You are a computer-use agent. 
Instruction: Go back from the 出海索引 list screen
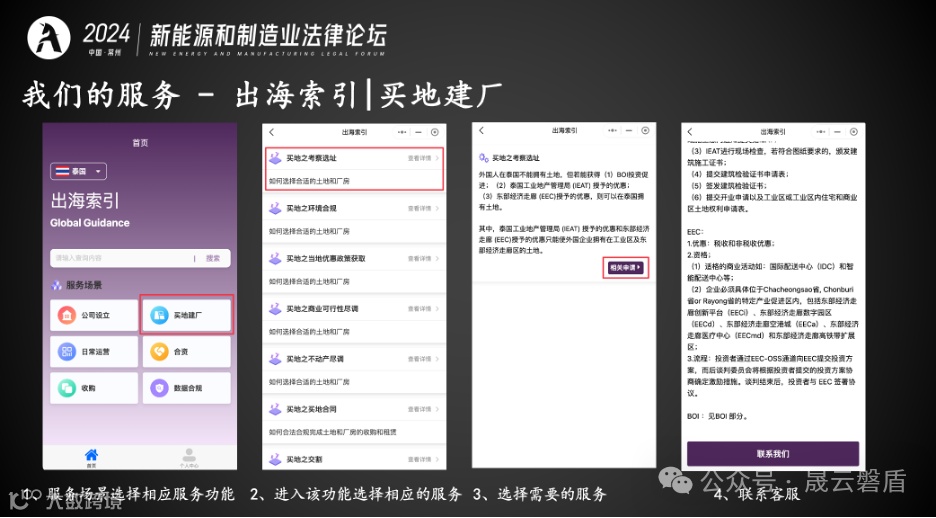[272, 132]
